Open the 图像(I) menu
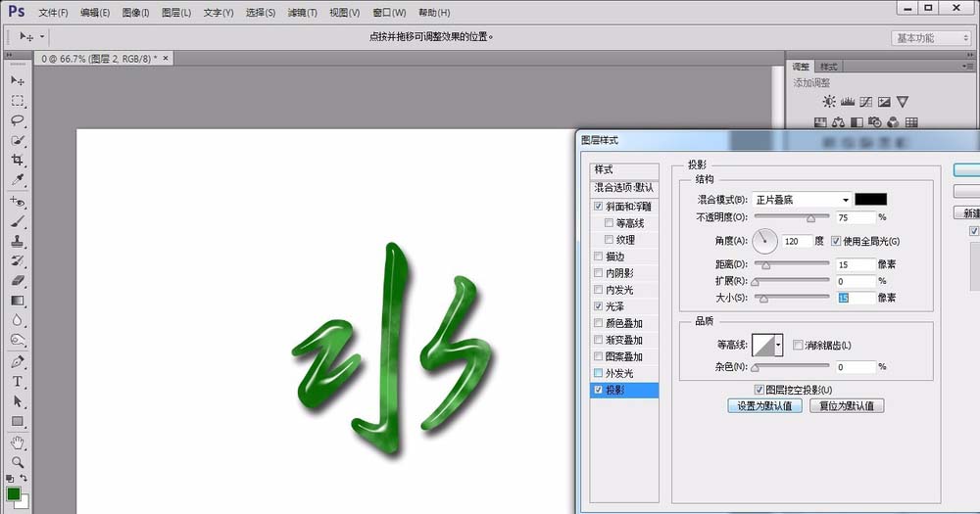This screenshot has width=980, height=514. (135, 13)
